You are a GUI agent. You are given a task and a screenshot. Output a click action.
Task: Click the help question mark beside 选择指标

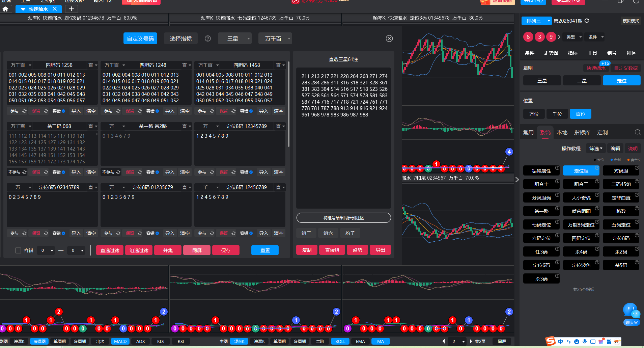(x=208, y=38)
